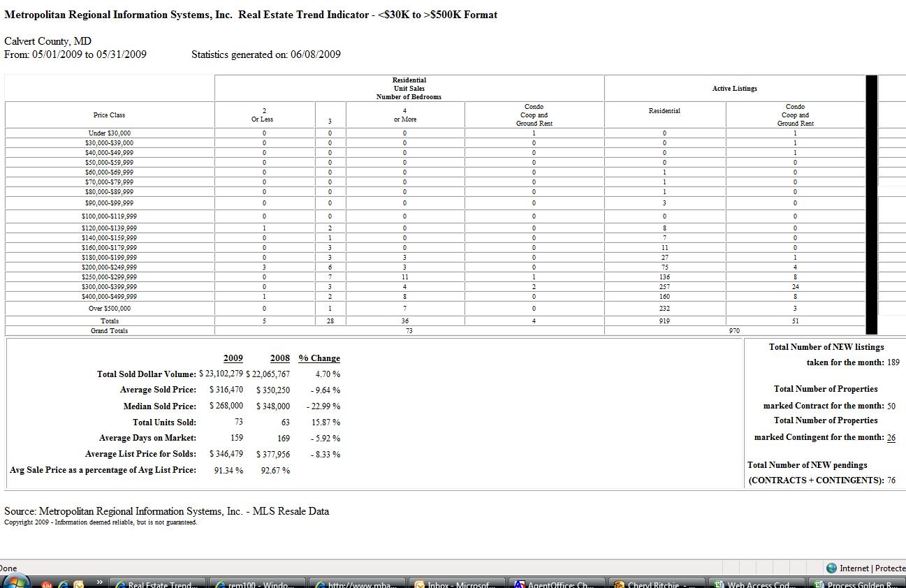Click the report title 'Real Estate Trend Indicator'
Viewport: 906px width, 588px height.
pyautogui.click(x=304, y=15)
